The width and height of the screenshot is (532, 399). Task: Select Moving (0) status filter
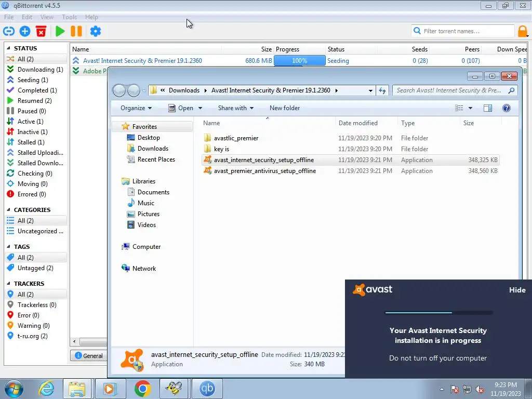coord(36,184)
